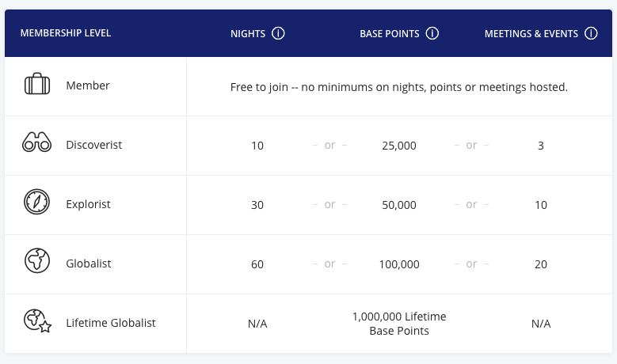The image size is (617, 364).
Task: Select the Discoverist level name
Action: point(94,145)
